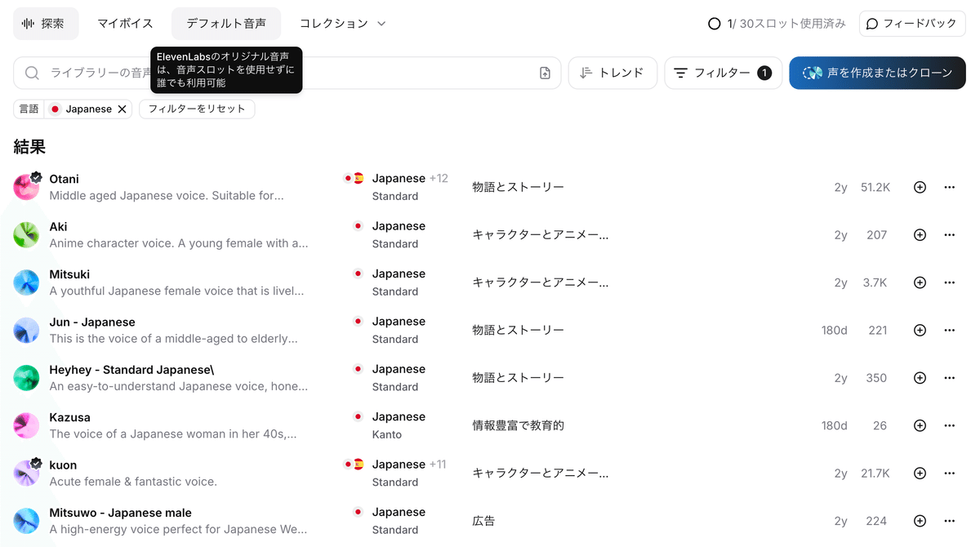Image resolution: width=980 pixels, height=547 pixels.
Task: Play the Jun - Japanese voice avatar
Action: (x=26, y=331)
